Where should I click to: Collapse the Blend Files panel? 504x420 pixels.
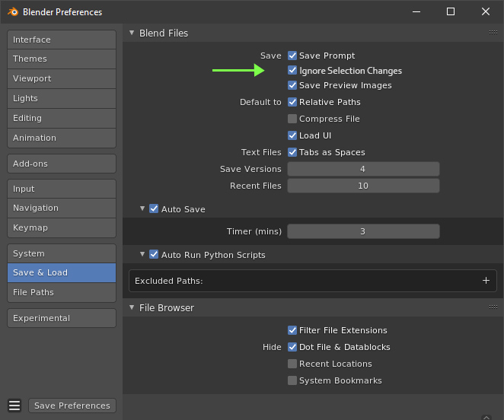click(x=132, y=33)
